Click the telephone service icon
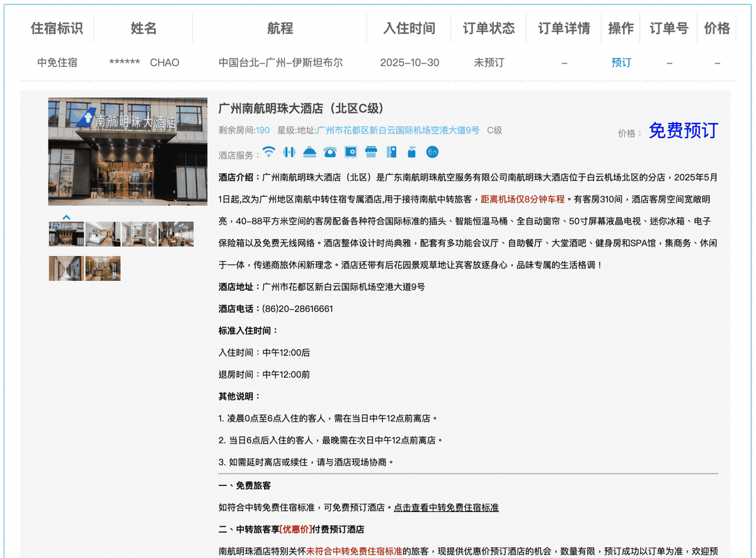 tap(330, 152)
